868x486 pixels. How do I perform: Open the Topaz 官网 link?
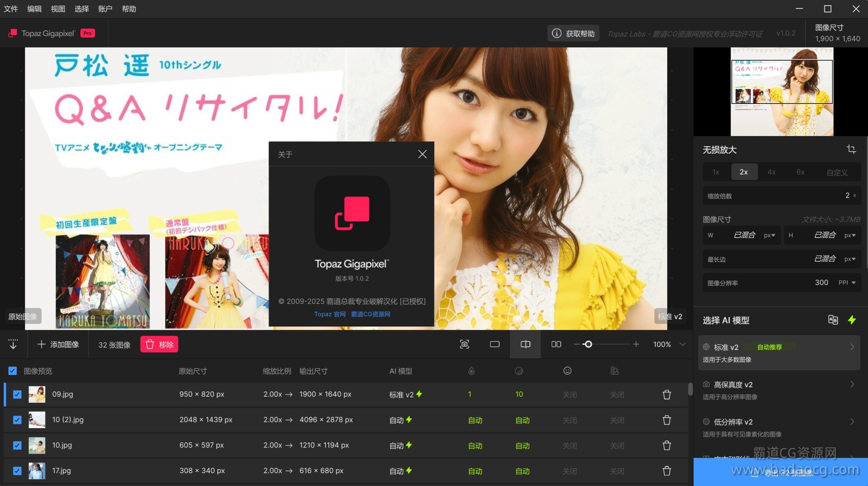pos(330,314)
